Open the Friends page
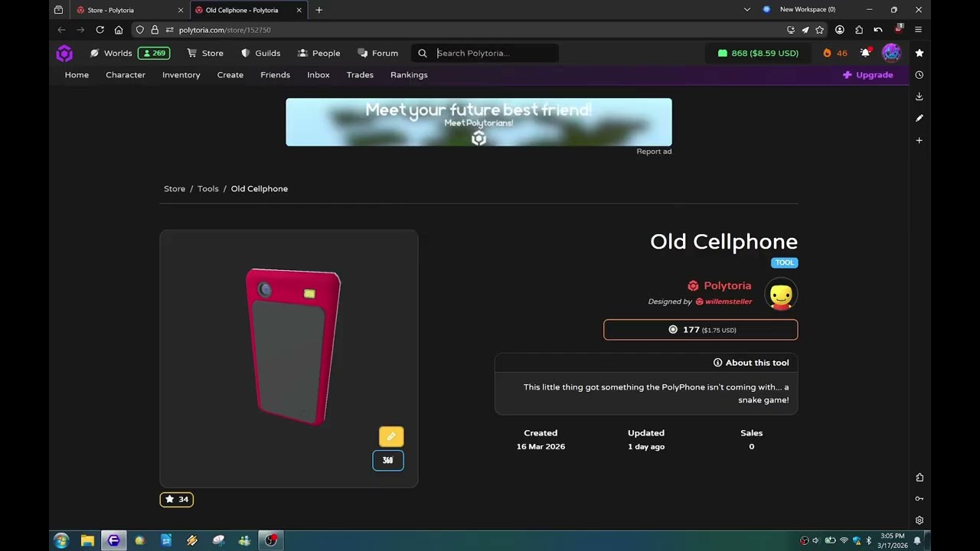 click(x=275, y=75)
